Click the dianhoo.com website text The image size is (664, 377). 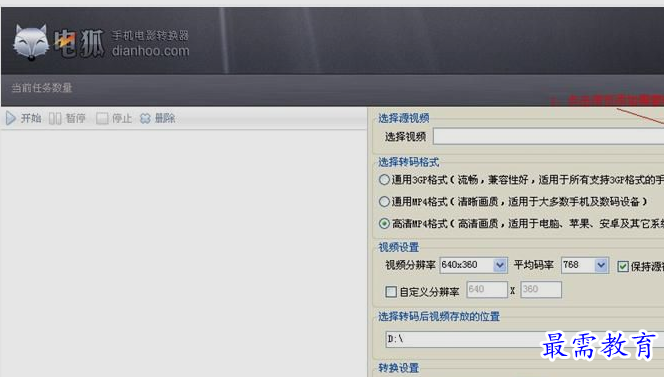150,51
